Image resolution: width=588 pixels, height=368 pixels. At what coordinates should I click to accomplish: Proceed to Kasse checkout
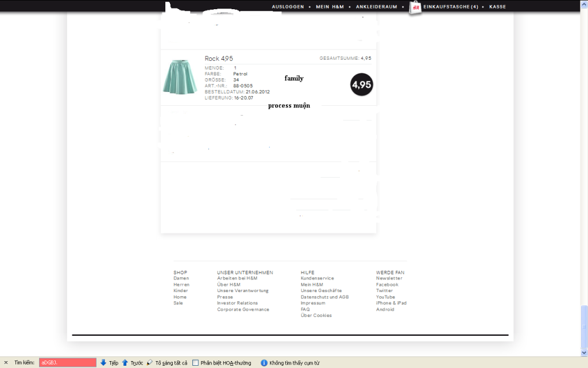pyautogui.click(x=497, y=7)
